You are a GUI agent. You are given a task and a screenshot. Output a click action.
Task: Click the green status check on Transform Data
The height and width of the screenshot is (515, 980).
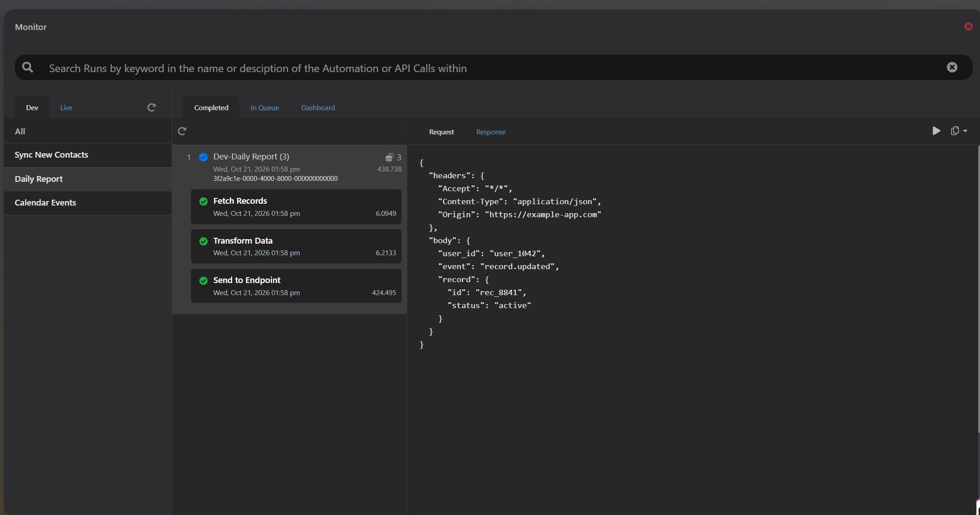[x=204, y=241]
